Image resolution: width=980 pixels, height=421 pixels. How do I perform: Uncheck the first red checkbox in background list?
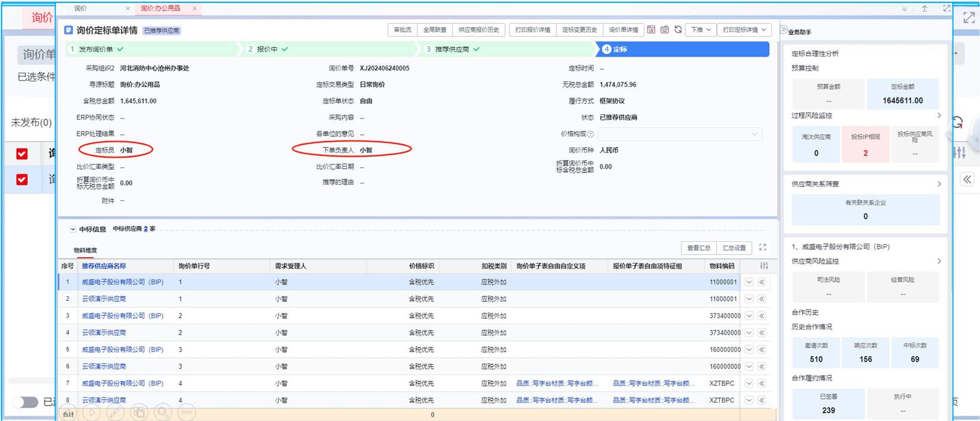[x=22, y=154]
